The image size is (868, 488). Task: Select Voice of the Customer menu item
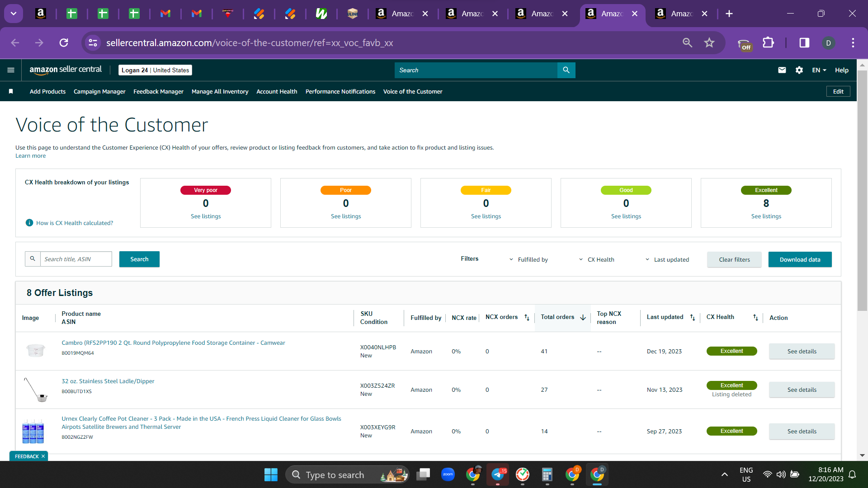click(x=413, y=91)
